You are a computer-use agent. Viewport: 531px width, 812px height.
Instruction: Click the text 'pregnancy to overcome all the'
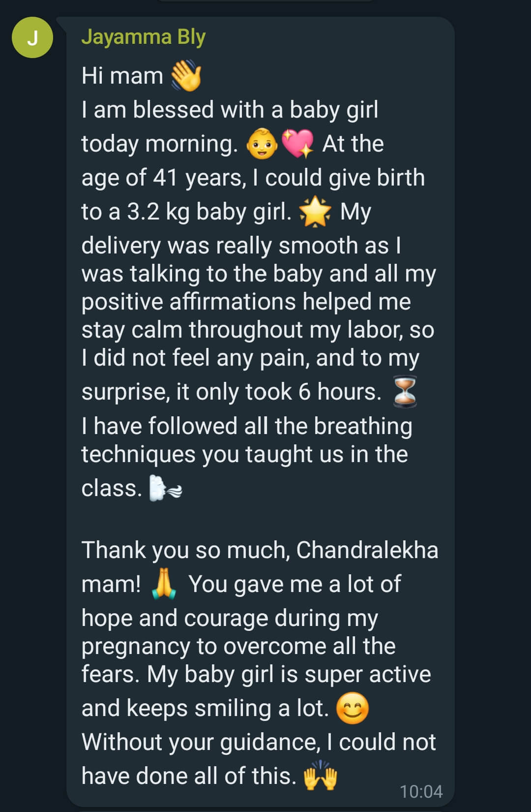pyautogui.click(x=238, y=647)
